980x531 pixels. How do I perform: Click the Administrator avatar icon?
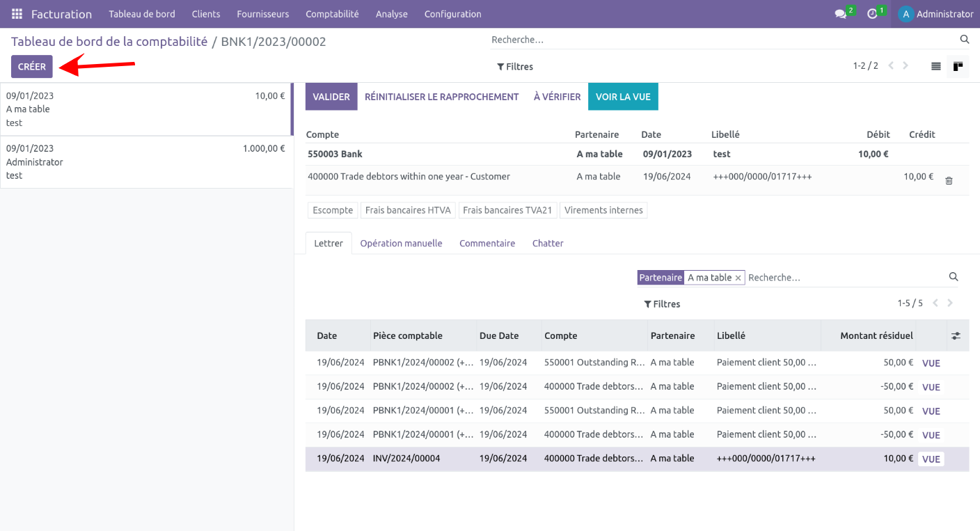906,14
